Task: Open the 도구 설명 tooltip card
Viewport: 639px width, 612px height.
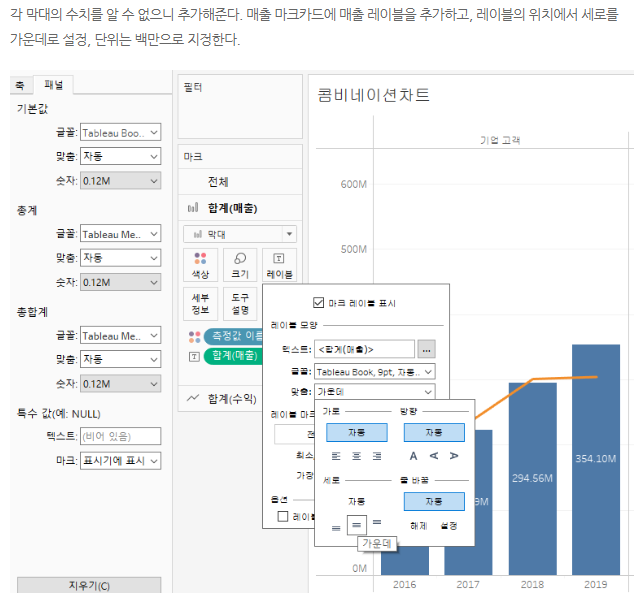Action: point(240,304)
